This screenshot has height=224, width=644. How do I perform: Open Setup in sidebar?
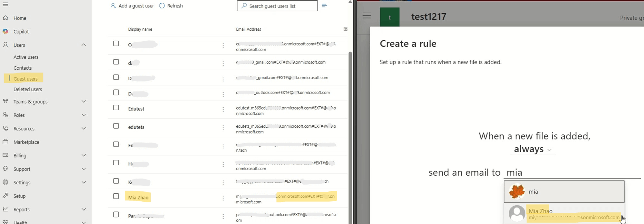(19, 196)
